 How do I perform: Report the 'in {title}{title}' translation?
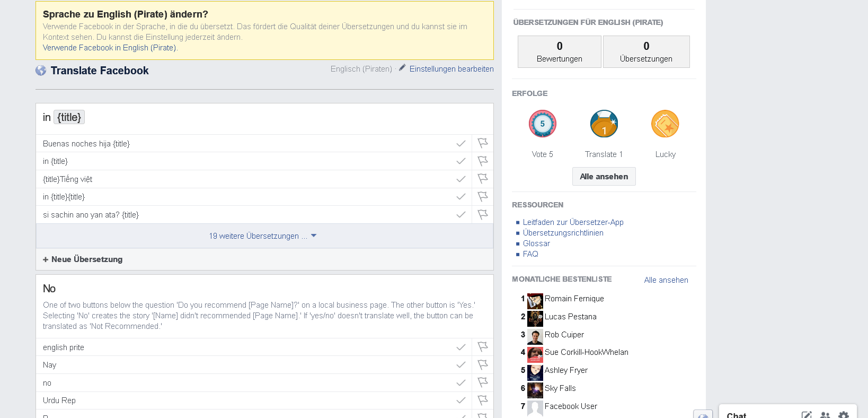[482, 197]
